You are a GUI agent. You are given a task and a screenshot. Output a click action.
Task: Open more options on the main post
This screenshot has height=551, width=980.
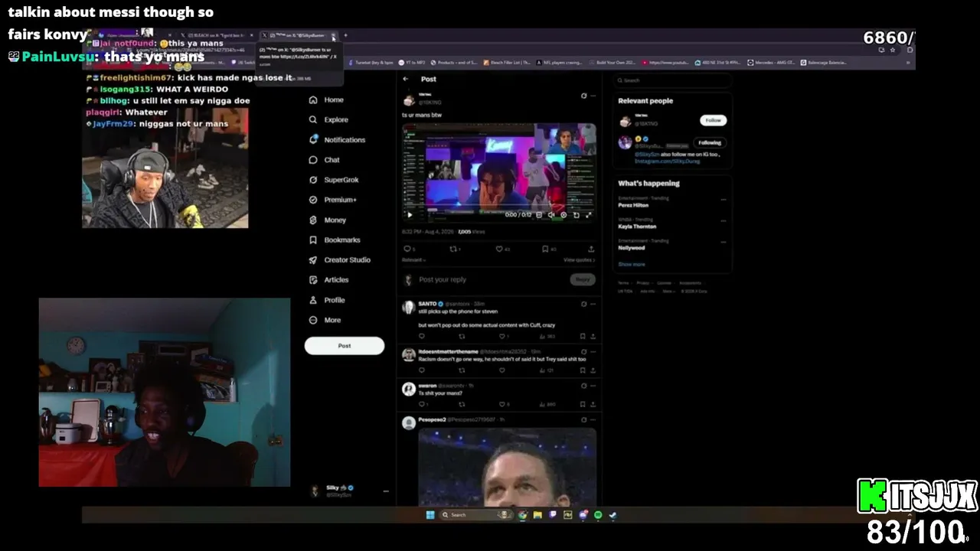tap(592, 96)
